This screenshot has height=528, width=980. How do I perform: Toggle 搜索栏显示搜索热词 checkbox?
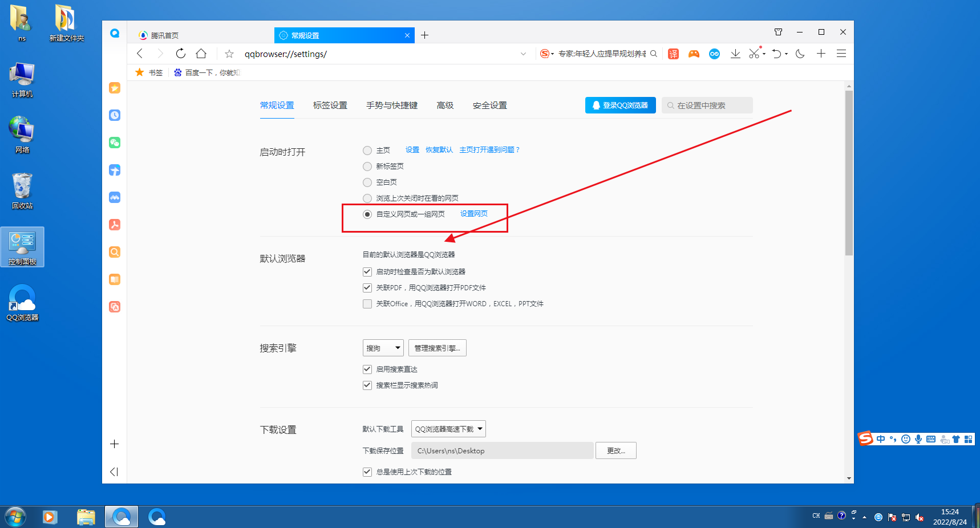(367, 385)
